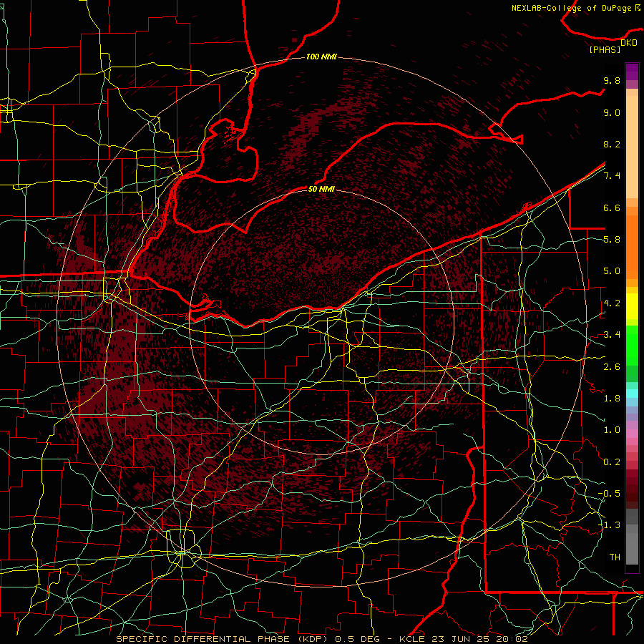Click the 8.2 value on the color scale
This screenshot has height=644, width=644.
(x=612, y=144)
